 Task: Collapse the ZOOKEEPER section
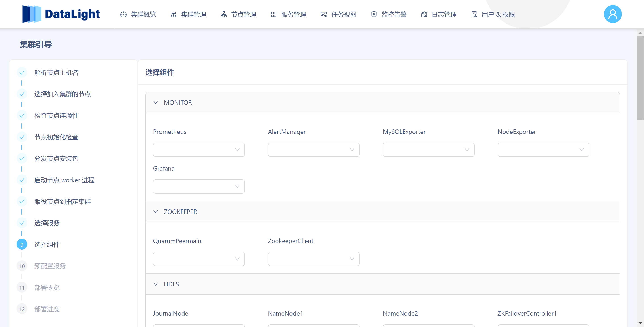coord(383,212)
